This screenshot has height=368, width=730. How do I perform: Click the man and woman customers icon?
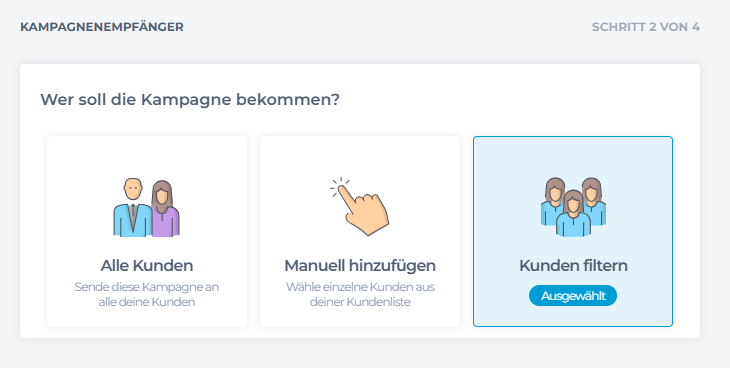[x=147, y=207]
